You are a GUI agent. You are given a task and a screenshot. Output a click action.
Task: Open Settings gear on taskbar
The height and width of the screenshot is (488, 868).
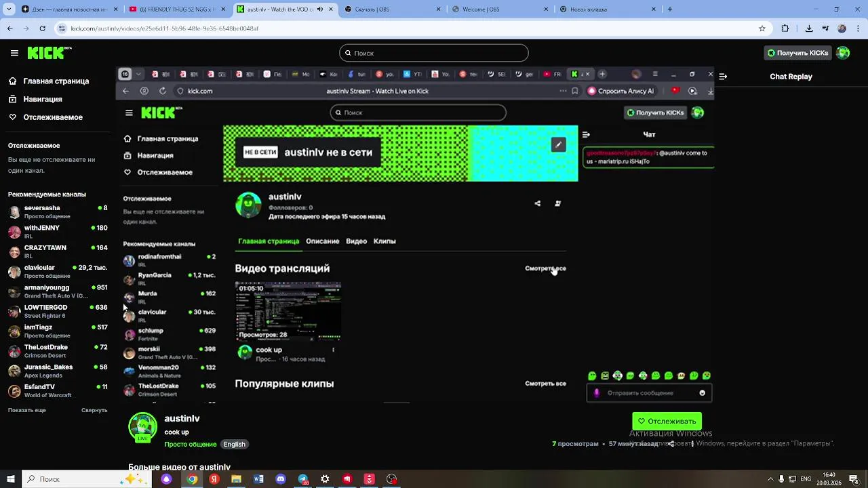tap(325, 479)
